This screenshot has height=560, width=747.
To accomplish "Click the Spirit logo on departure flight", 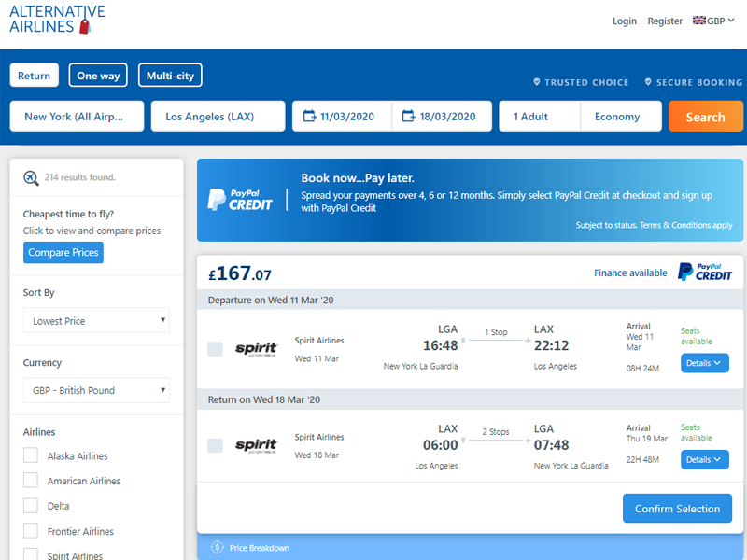I will (x=256, y=349).
